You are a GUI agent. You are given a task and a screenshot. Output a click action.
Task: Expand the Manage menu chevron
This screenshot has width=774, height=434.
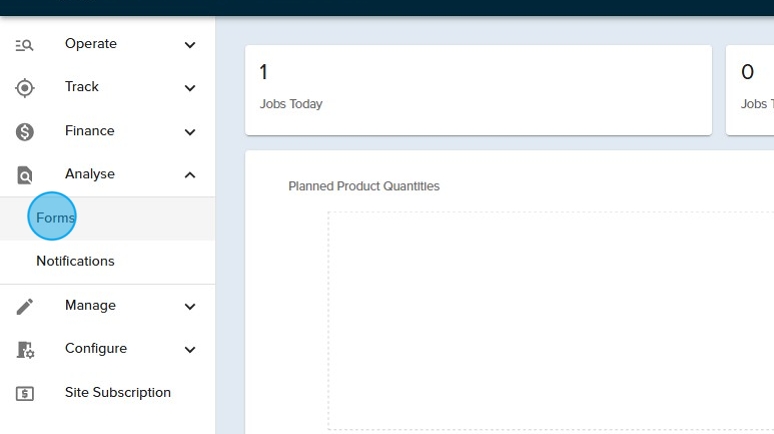[190, 306]
